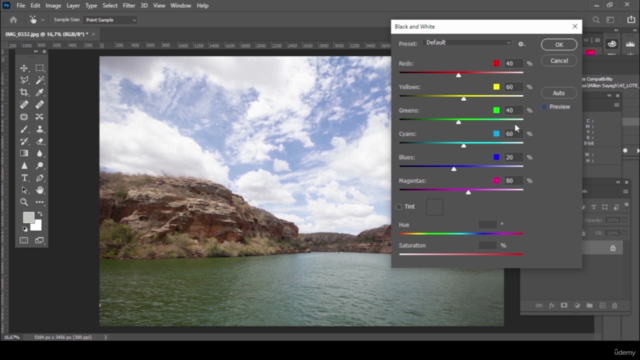This screenshot has height=360, width=640.
Task: Click the Home icon in options bar
Action: (x=13, y=20)
